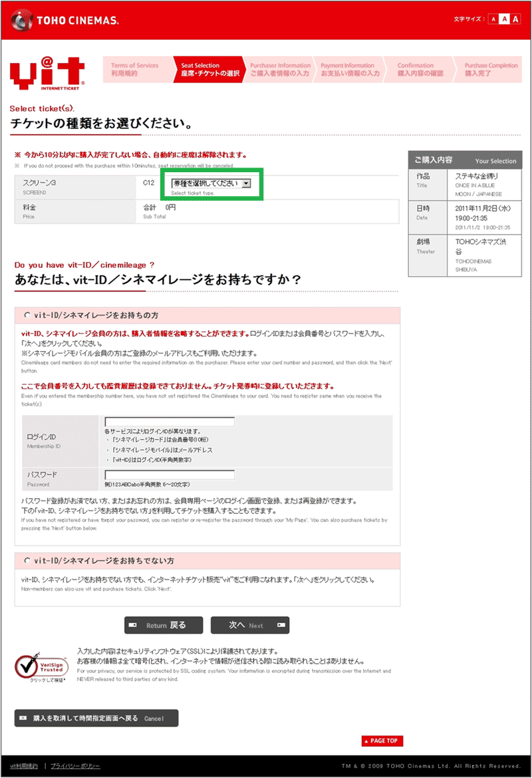Screen dimensions: 532x778
Task: Select the smallest font size A
Action: (x=493, y=19)
